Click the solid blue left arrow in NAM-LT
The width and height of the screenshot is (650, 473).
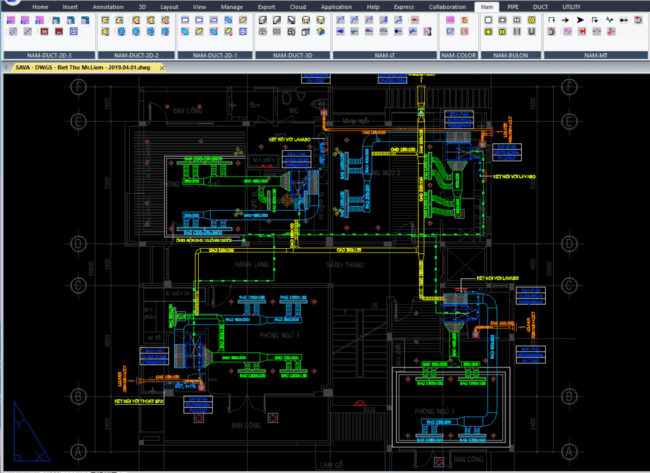tap(340, 32)
